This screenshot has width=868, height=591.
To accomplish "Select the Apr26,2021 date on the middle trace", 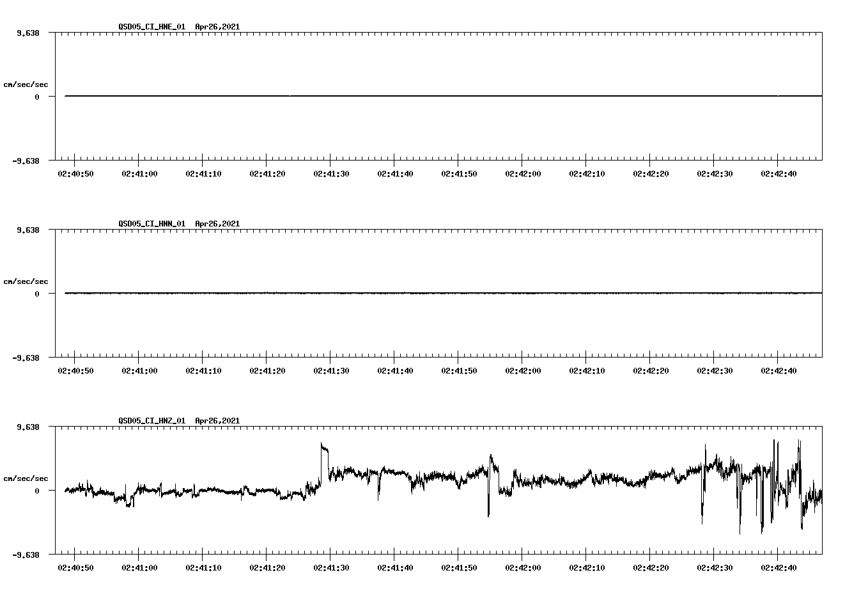I will [x=217, y=224].
